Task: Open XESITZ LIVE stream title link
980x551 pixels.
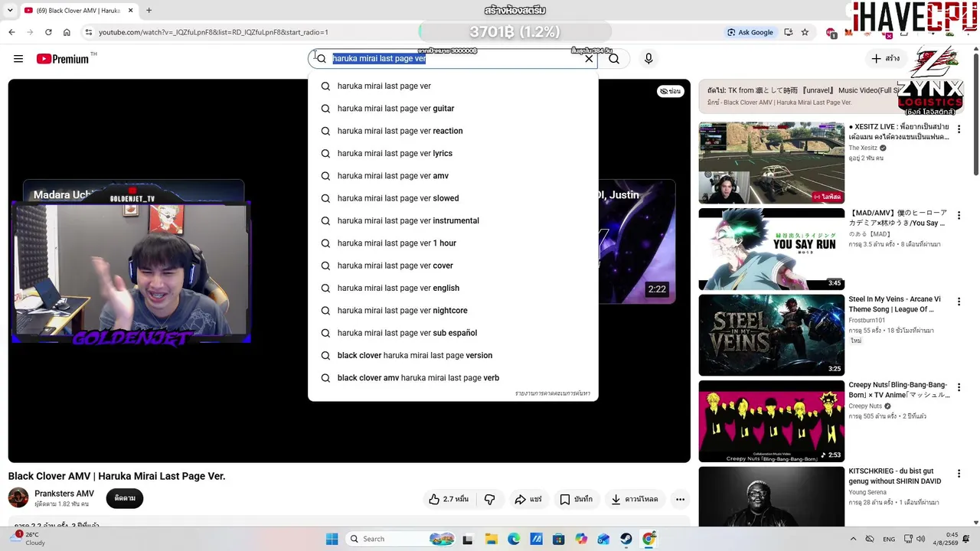Action: pos(899,132)
